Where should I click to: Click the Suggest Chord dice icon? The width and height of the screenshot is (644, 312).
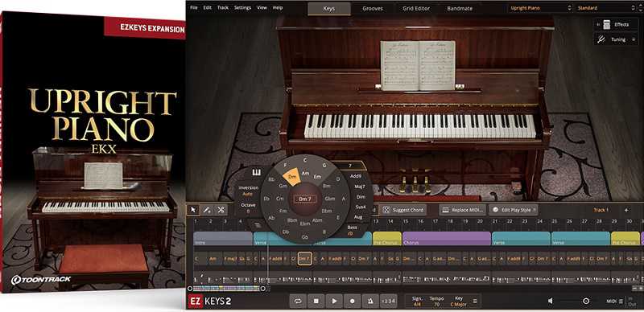pyautogui.click(x=386, y=210)
